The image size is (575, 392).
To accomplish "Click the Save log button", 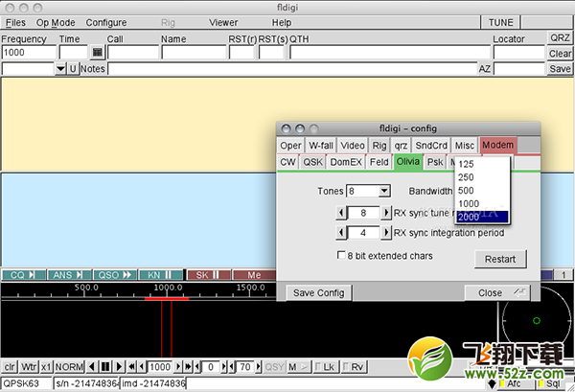I will coord(560,69).
